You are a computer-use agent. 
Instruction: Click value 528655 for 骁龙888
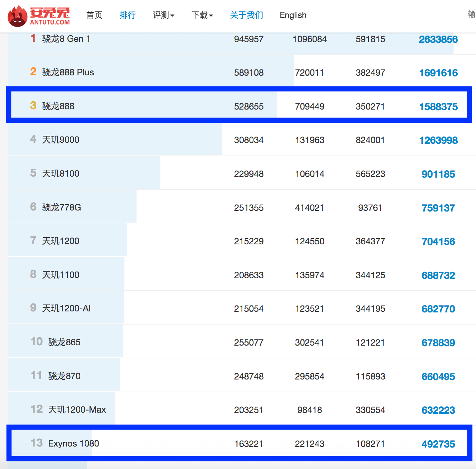[249, 106]
